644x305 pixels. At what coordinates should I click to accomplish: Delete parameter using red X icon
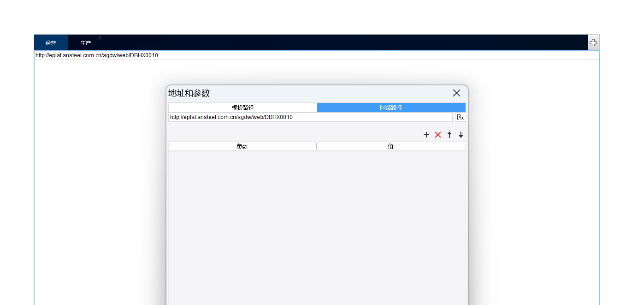[x=438, y=135]
